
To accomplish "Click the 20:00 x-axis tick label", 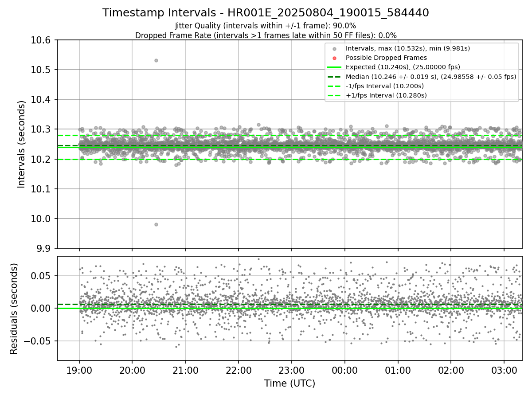I will point(132,370).
